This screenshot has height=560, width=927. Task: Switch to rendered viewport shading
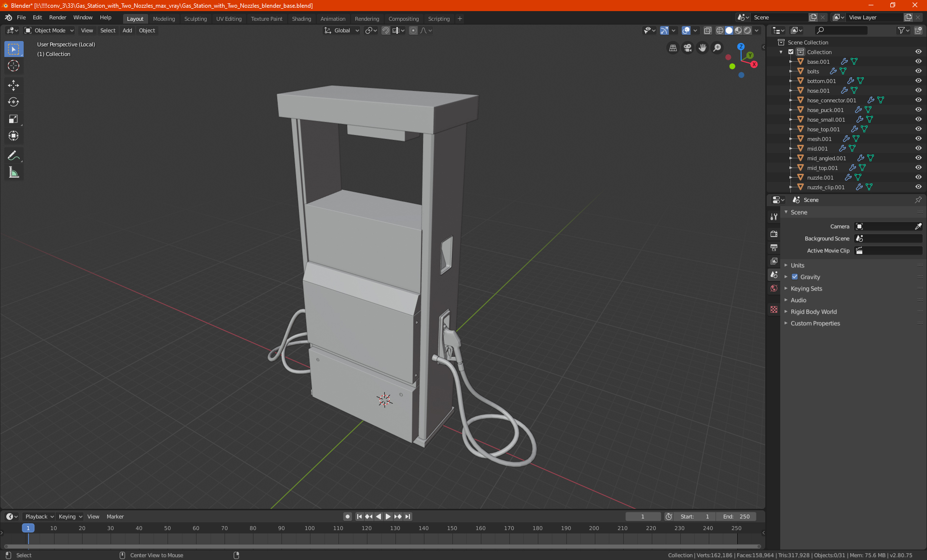click(747, 30)
